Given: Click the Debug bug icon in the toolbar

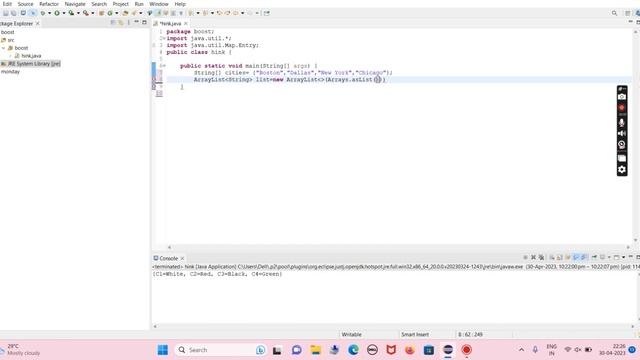Looking at the screenshot, I should (43, 13).
